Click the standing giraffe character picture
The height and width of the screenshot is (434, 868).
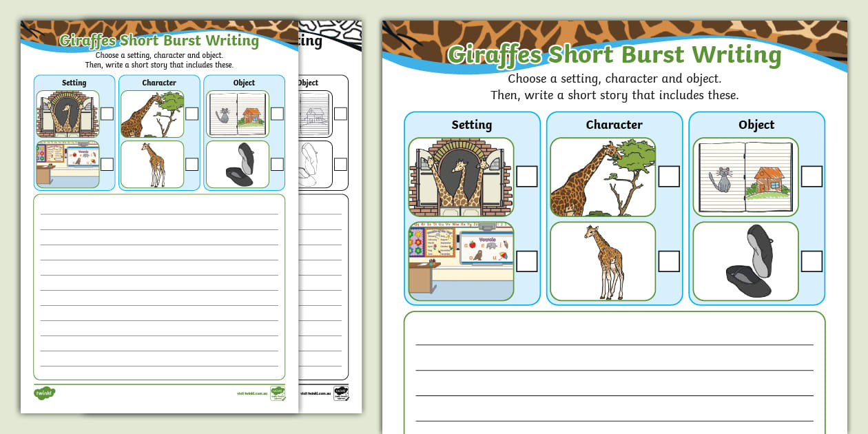pyautogui.click(x=606, y=260)
